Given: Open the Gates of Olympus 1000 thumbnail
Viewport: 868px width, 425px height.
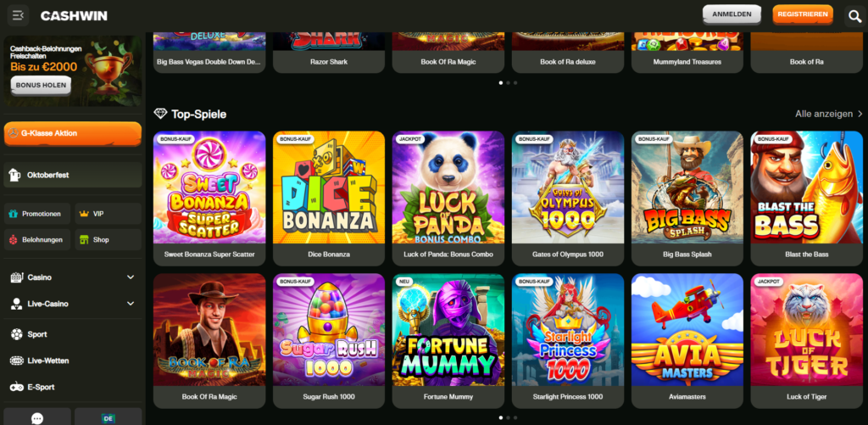Looking at the screenshot, I should [x=567, y=187].
